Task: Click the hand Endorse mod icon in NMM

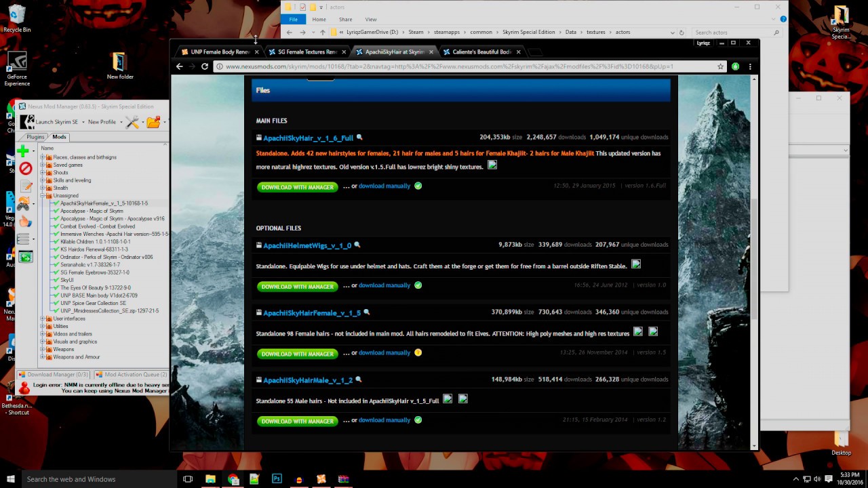Action: click(x=25, y=221)
